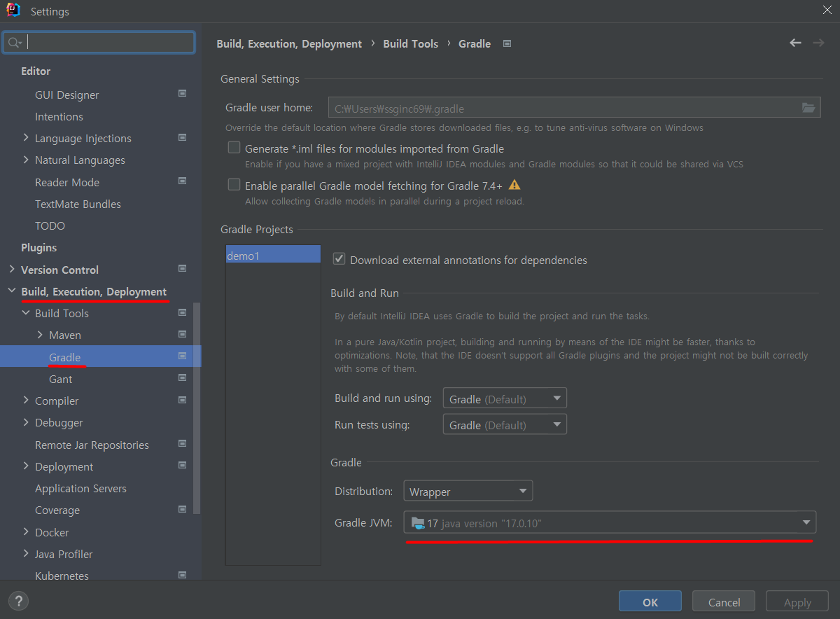
Task: Click the Cancel button
Action: point(724,601)
